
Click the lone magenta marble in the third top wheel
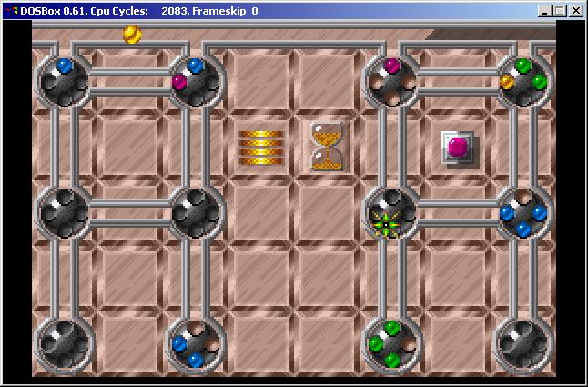pos(392,66)
